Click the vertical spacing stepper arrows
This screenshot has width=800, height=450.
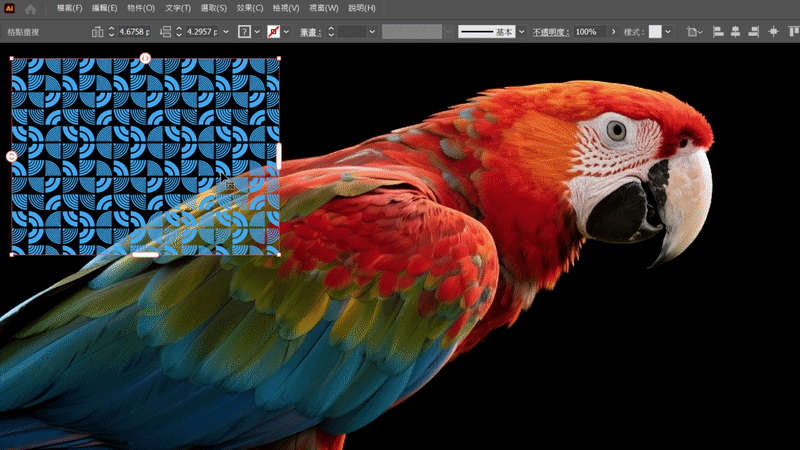tap(179, 32)
